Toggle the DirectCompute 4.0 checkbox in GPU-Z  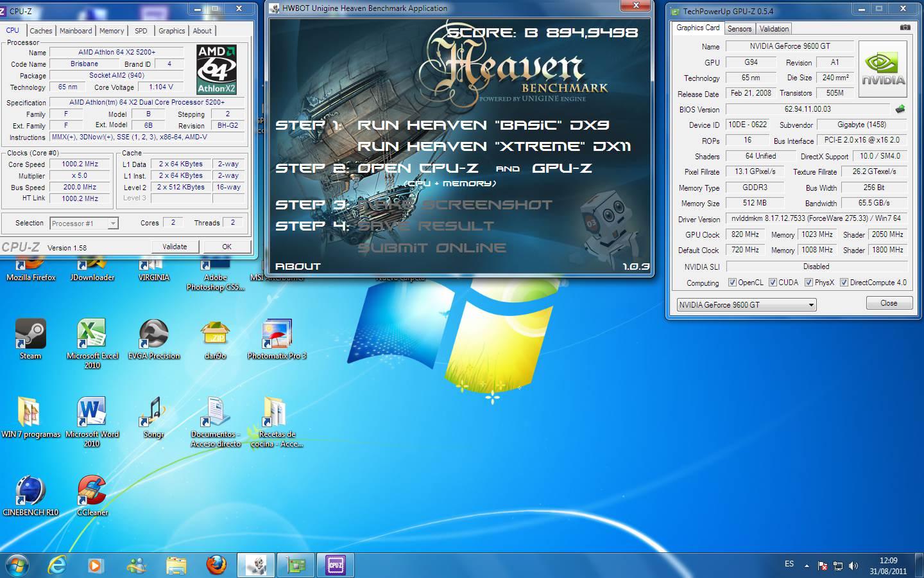(x=844, y=283)
